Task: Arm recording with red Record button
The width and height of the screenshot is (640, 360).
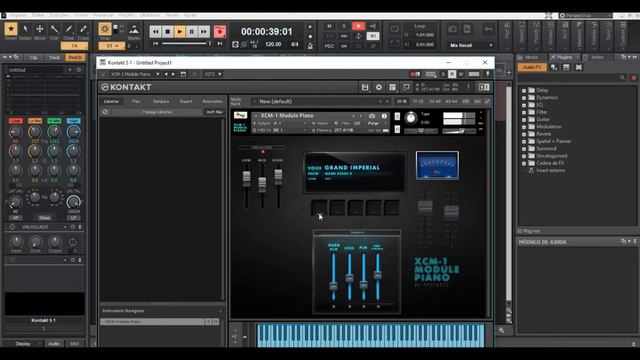Action: point(220,31)
